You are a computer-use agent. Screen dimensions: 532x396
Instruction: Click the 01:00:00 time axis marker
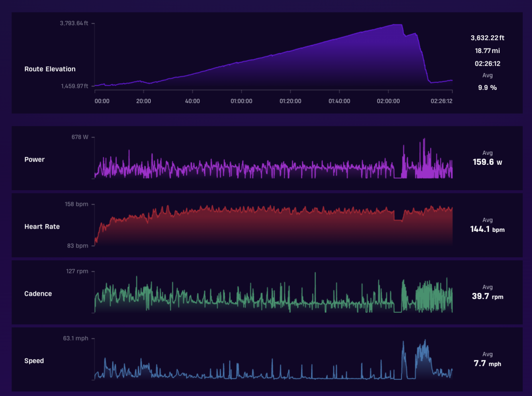(241, 101)
